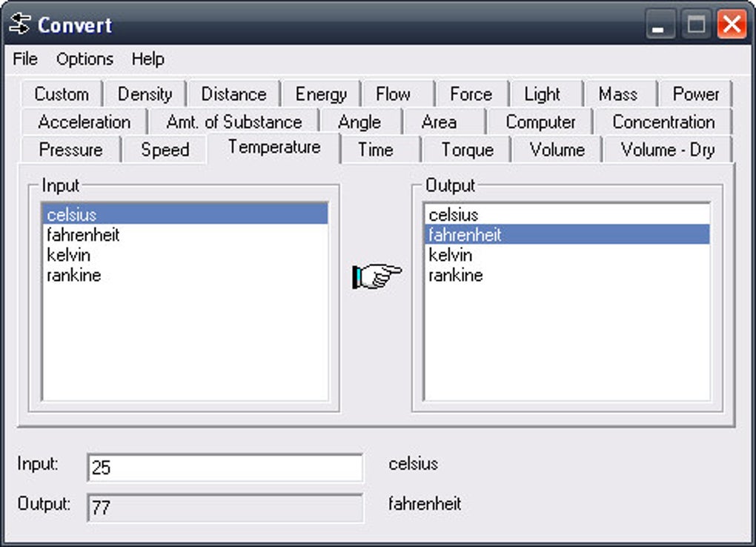Screen dimensions: 756x547
Task: Click the Output value field showing 77
Action: pos(224,508)
